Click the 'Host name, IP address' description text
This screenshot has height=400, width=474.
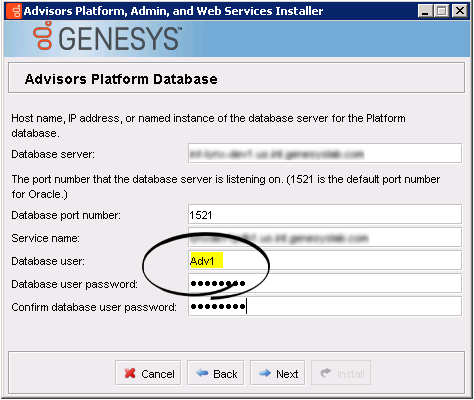click(209, 126)
